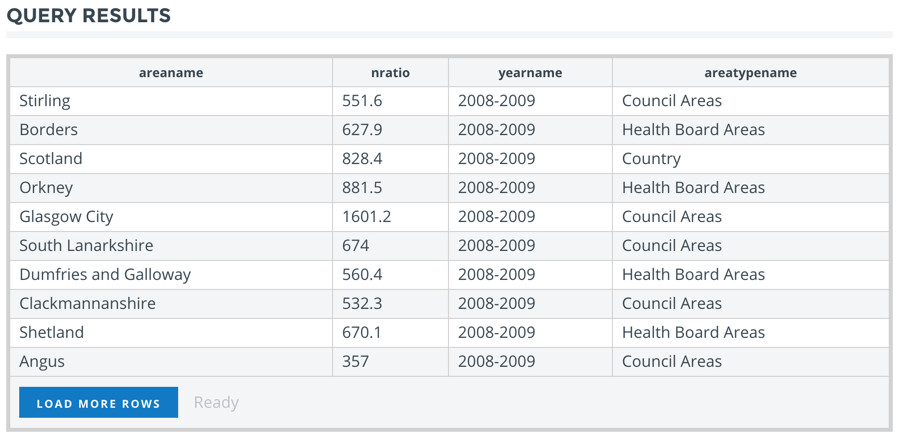
Task: Click the Ready status text
Action: click(x=216, y=403)
